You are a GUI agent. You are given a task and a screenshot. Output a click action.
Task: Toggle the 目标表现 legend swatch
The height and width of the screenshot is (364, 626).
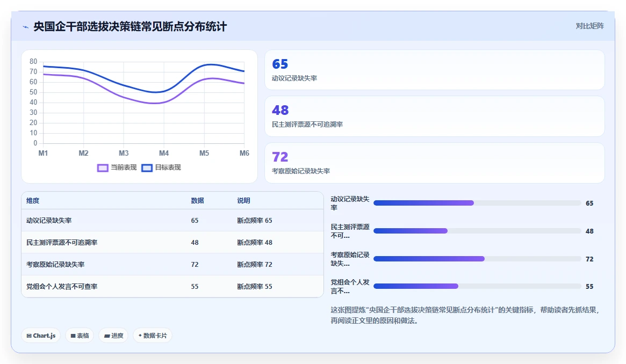pyautogui.click(x=147, y=168)
